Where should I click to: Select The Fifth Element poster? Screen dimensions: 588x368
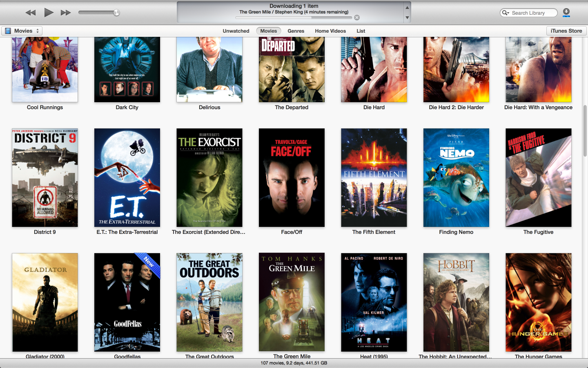[374, 178]
